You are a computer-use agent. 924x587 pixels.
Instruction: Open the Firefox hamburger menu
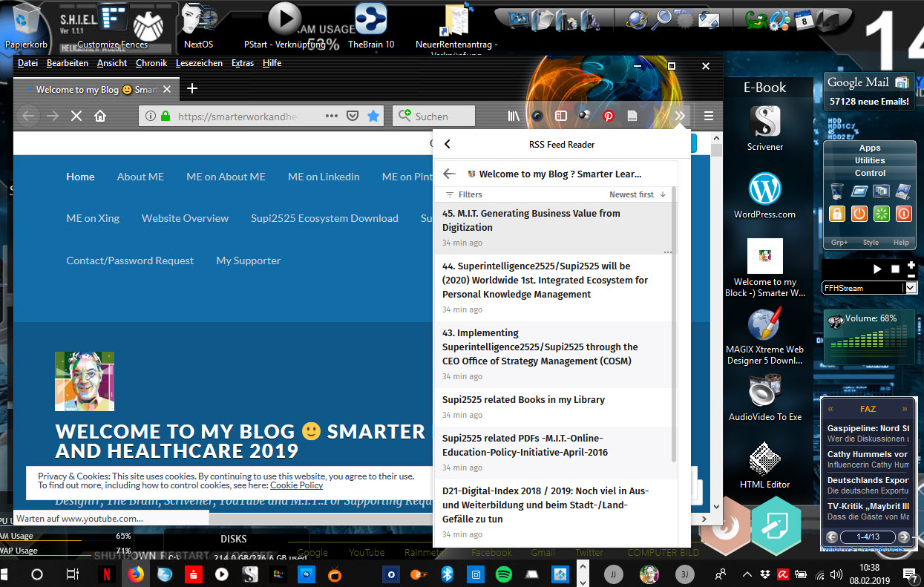tap(708, 116)
